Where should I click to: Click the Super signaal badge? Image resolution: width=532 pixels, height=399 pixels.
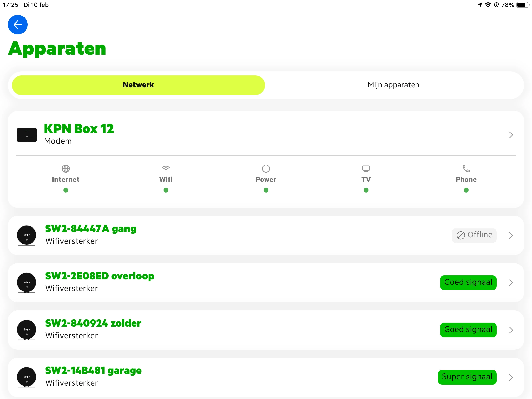[467, 377]
